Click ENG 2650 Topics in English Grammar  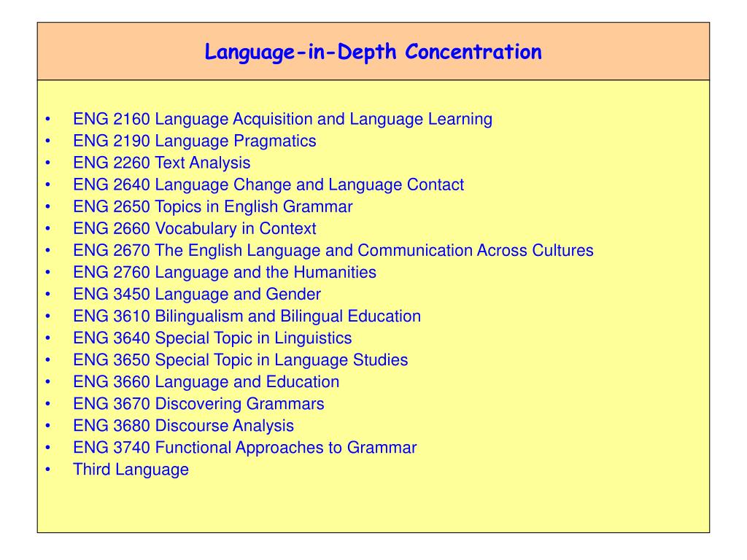(x=212, y=206)
